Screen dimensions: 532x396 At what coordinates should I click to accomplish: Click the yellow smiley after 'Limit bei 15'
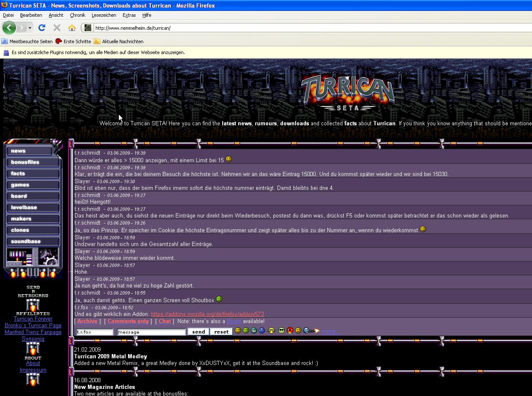pos(229,159)
